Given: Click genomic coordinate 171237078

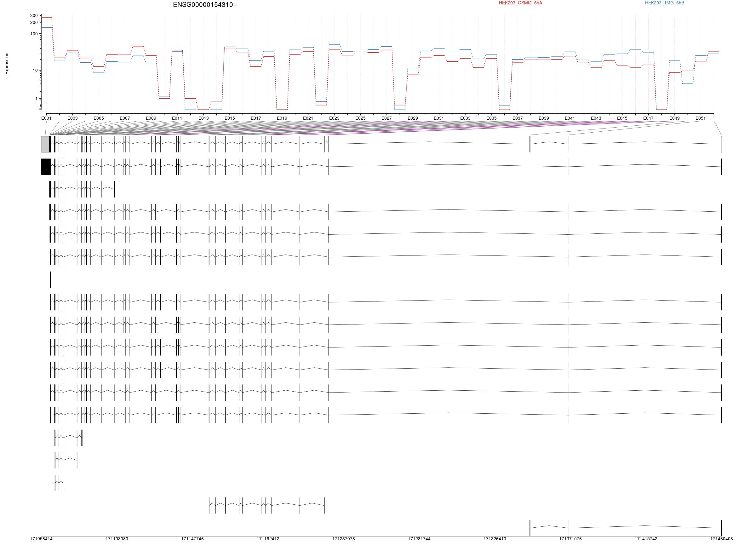Looking at the screenshot, I should (x=344, y=539).
